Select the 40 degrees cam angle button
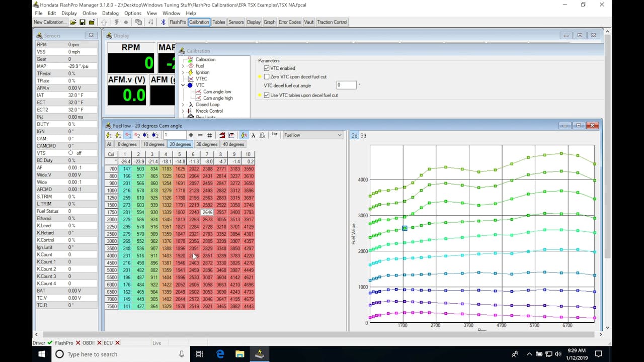Screen dimensions: 644x362 [233, 144]
